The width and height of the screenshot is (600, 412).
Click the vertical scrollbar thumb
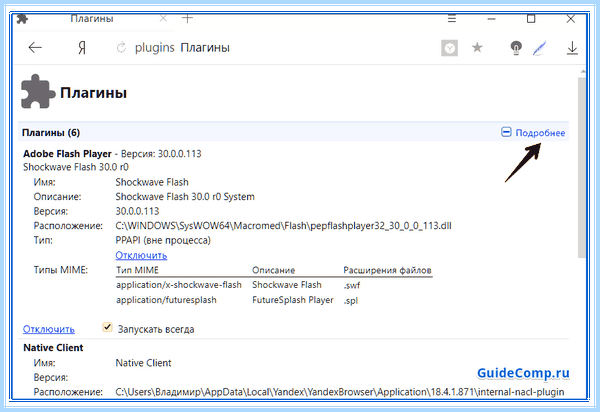[x=582, y=167]
